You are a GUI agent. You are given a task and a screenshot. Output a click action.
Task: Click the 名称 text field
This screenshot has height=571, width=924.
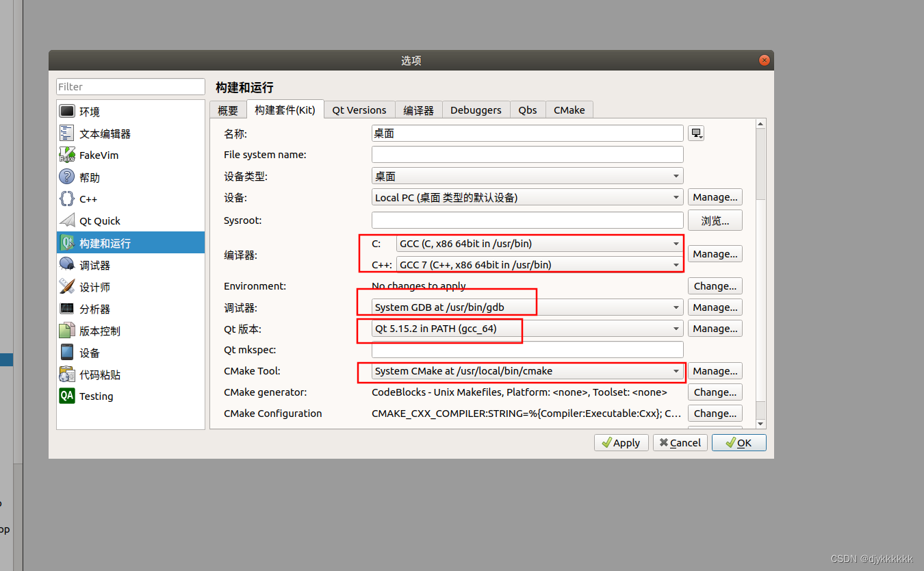coord(528,134)
